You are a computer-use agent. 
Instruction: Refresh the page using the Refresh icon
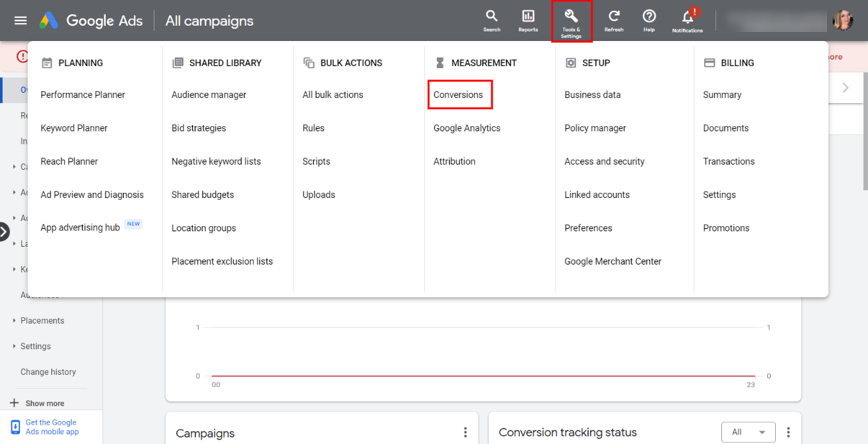pyautogui.click(x=613, y=19)
